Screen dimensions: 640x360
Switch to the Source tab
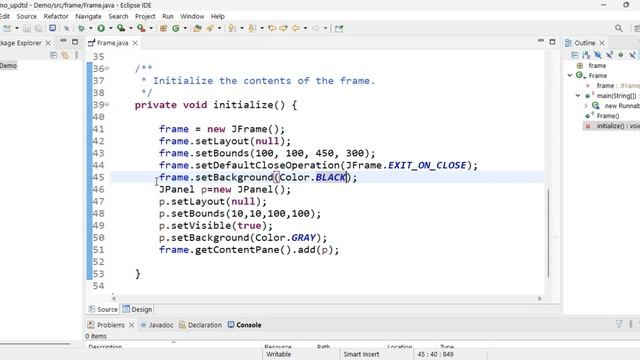pos(103,309)
